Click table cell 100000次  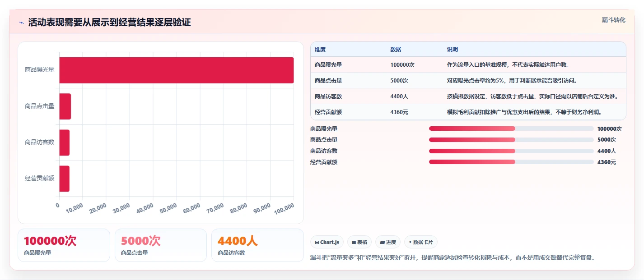pyautogui.click(x=402, y=65)
